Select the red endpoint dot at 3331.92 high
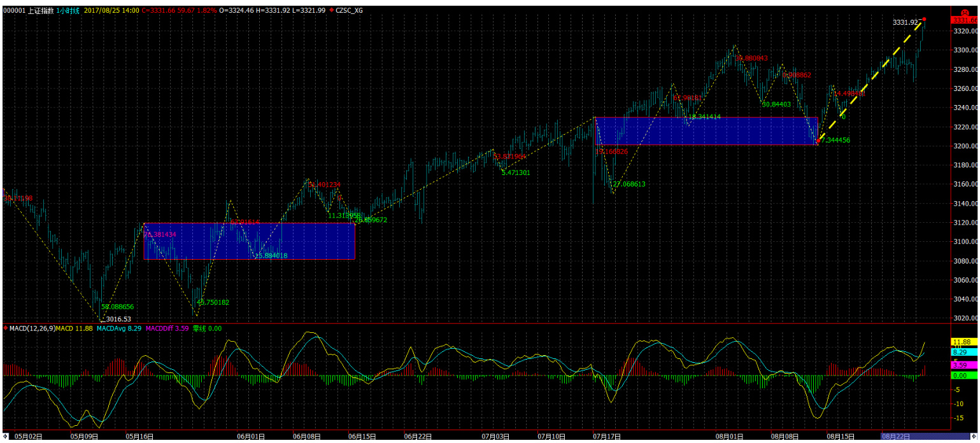The image size is (980, 443). 924,19
